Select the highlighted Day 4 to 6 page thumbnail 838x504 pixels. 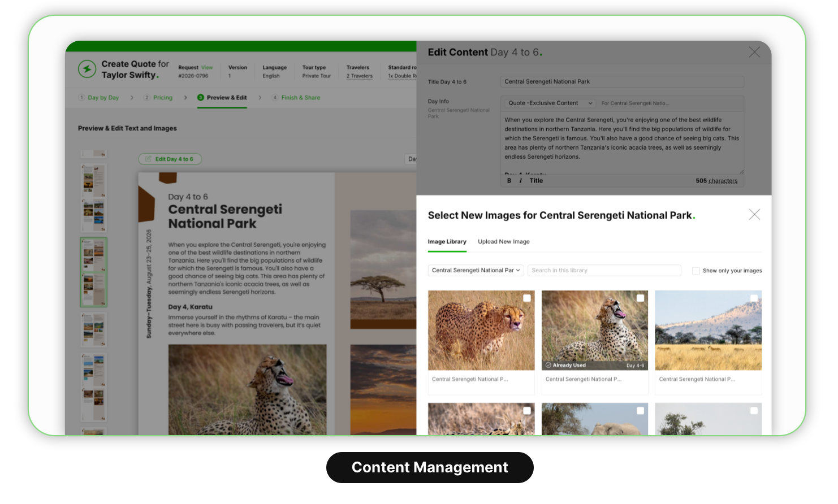93,272
